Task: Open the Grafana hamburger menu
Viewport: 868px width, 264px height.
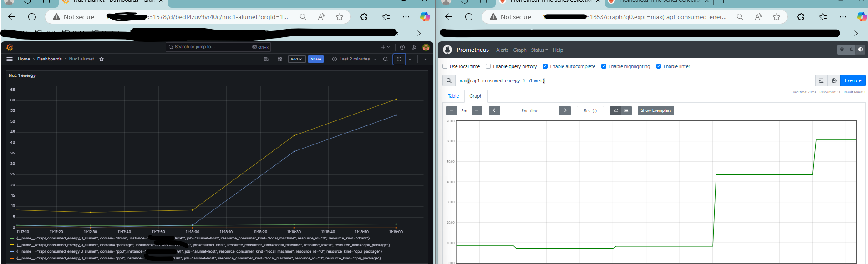Action: [10, 59]
